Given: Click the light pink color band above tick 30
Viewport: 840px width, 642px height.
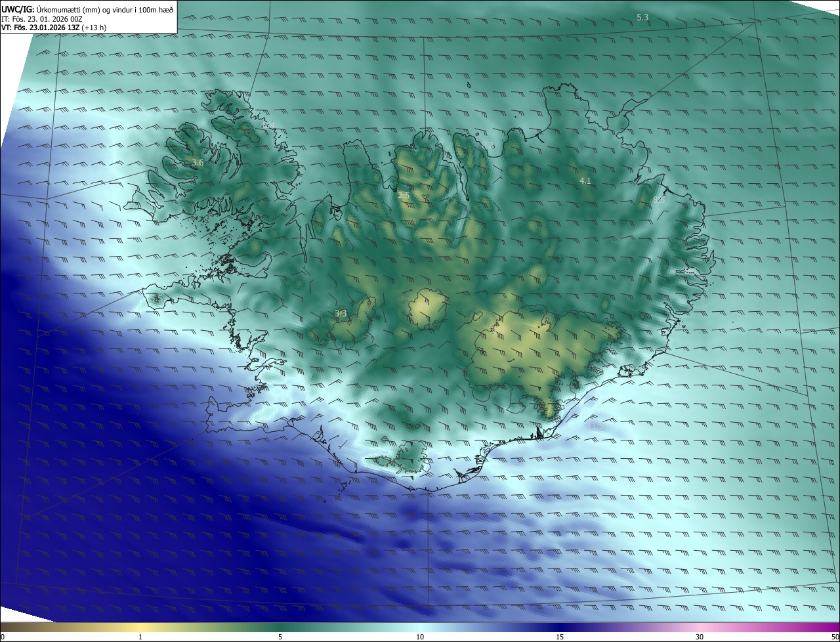Looking at the screenshot, I should [700, 627].
